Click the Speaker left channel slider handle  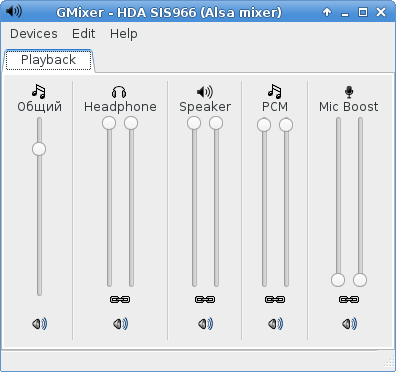pyautogui.click(x=194, y=123)
